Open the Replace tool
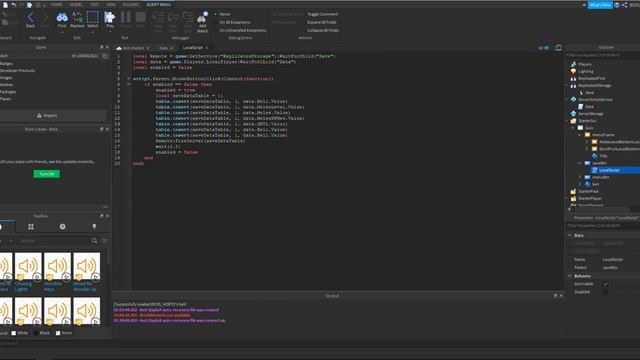 tap(77, 19)
